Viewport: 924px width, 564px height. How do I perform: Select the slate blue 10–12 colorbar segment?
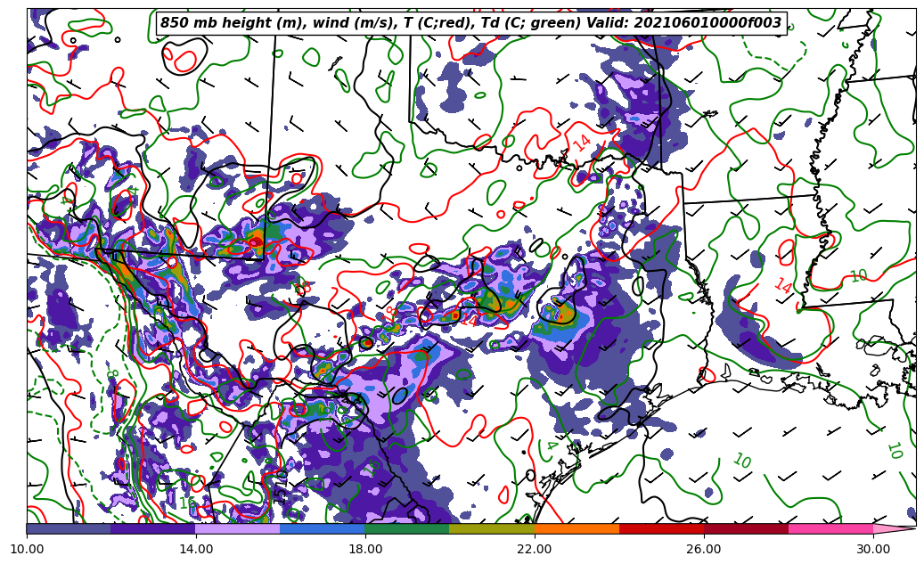(x=69, y=528)
